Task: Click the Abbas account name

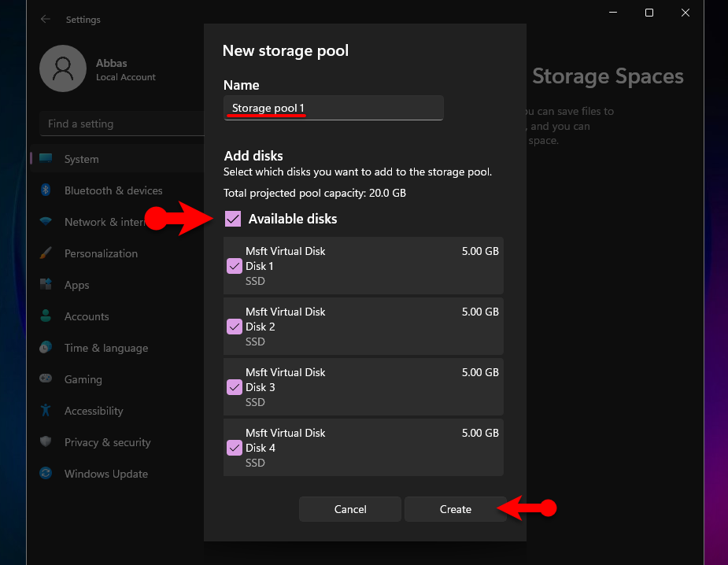Action: point(112,63)
